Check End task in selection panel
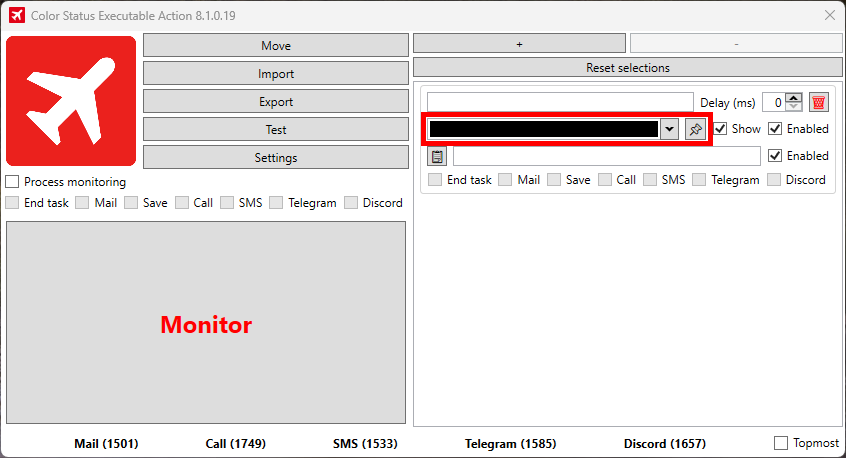846x458 pixels. [435, 180]
